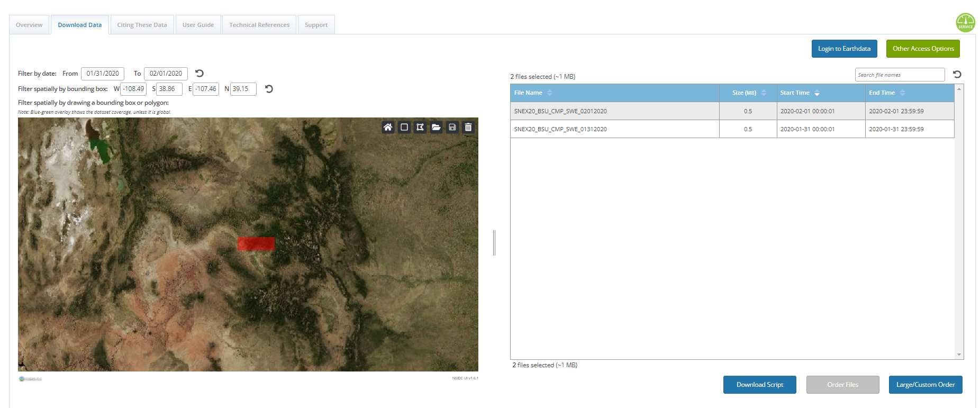Click scrollbar down arrow of file table
The height and width of the screenshot is (408, 980).
pyautogui.click(x=959, y=355)
